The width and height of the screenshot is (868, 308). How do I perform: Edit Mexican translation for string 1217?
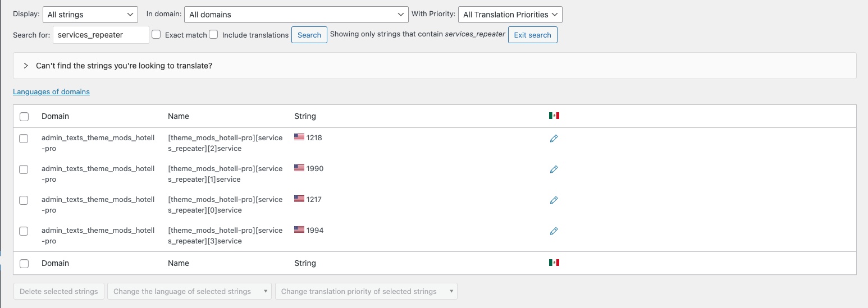(x=554, y=200)
